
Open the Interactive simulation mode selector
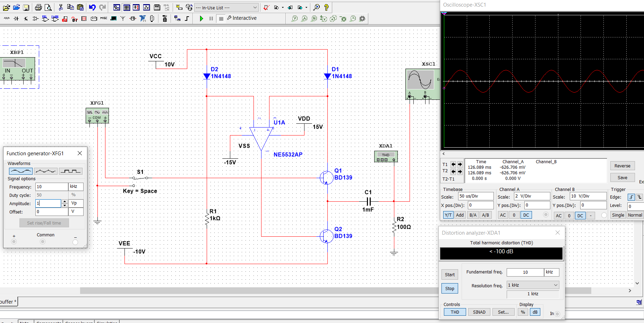[x=242, y=18]
